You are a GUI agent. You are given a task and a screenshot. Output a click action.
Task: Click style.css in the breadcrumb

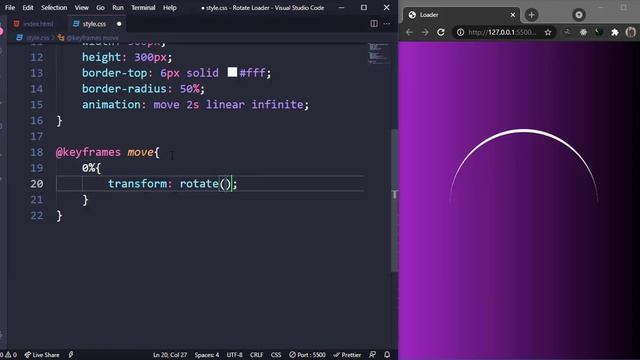click(37, 38)
